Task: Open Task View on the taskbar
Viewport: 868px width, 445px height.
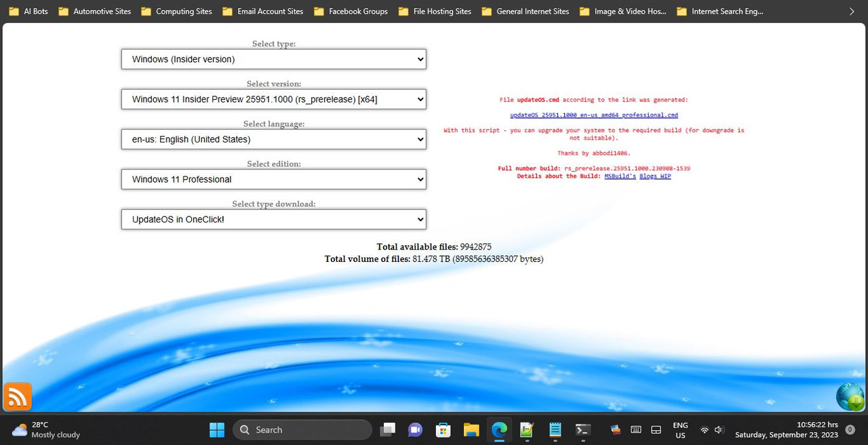Action: coord(388,429)
